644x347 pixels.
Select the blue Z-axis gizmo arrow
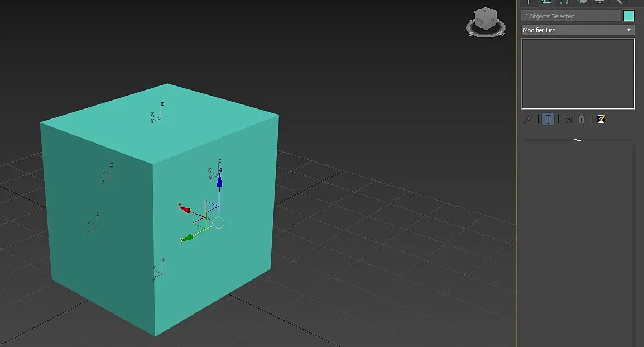pyautogui.click(x=219, y=180)
